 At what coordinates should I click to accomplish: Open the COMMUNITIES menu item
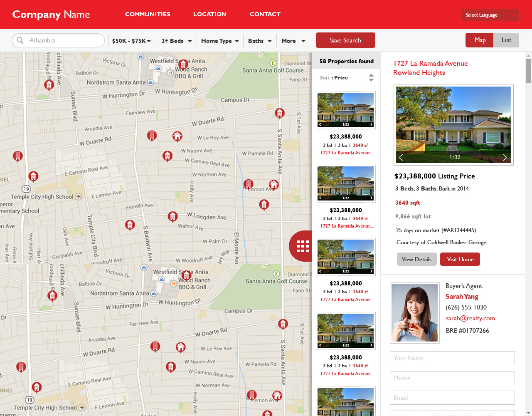pyautogui.click(x=148, y=14)
